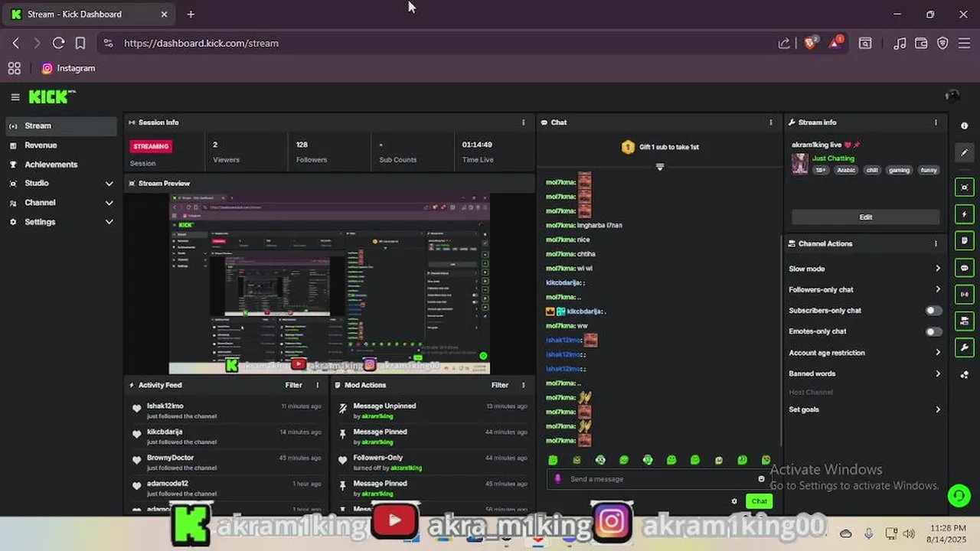
Task: Expand the Studio sidebar section
Action: point(60,184)
